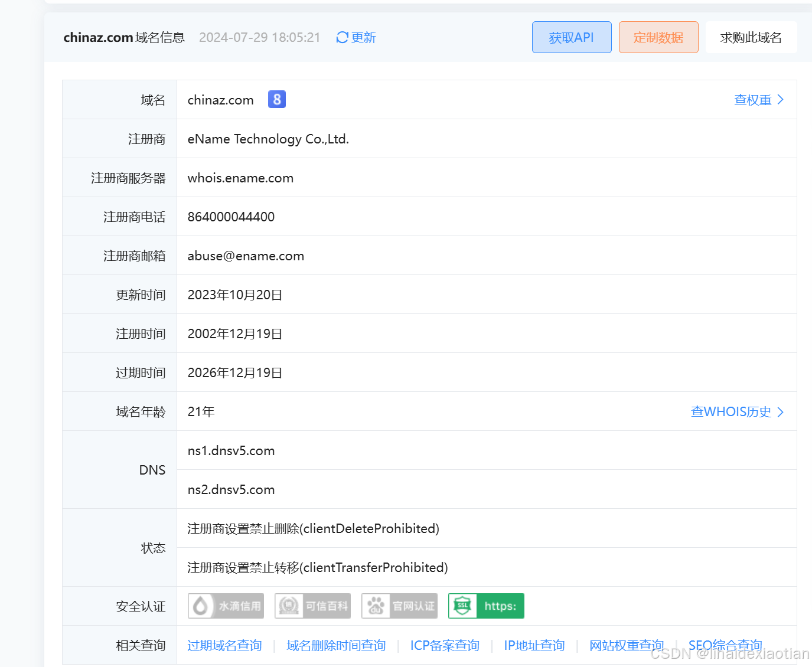Screen dimensions: 812x667
Task: Open the 过期域名查询 link
Action: (224, 645)
